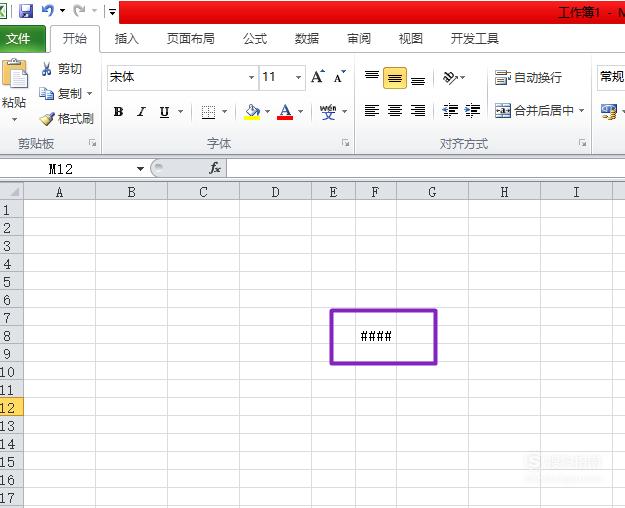Decrease indent

[450, 110]
